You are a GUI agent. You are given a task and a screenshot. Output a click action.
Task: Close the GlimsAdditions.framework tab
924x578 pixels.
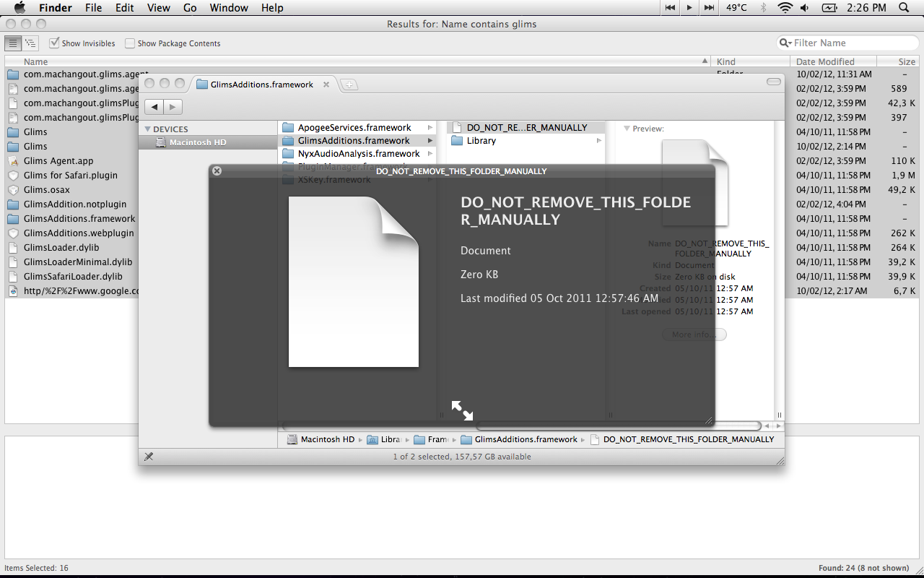coord(326,85)
